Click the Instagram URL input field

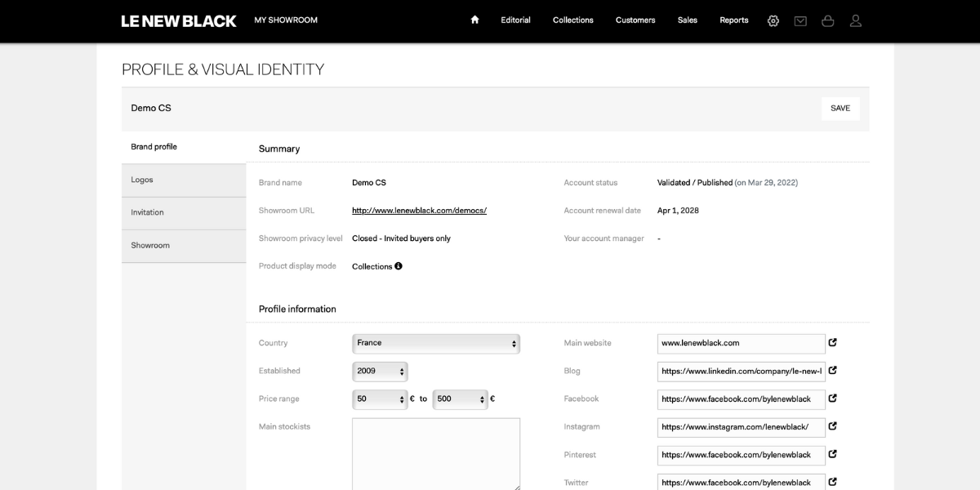click(742, 427)
